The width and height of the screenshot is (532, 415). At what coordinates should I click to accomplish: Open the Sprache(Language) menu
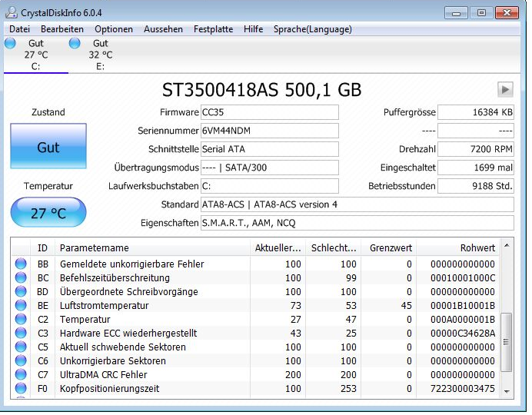click(312, 29)
